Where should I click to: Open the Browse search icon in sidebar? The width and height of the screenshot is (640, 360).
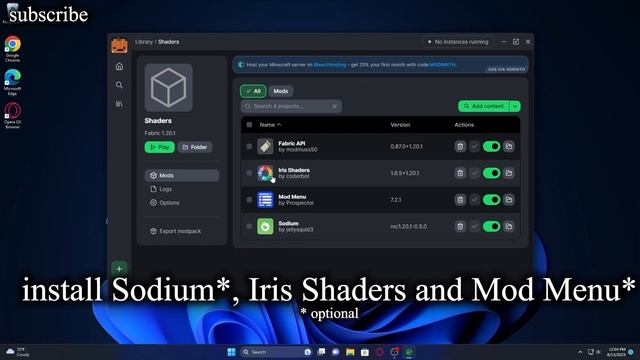click(119, 85)
